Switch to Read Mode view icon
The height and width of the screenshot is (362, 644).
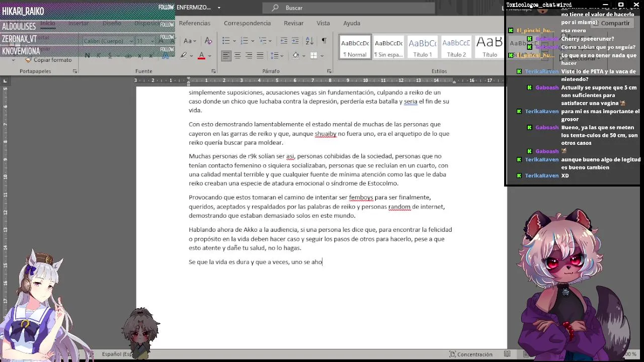pyautogui.click(x=508, y=354)
